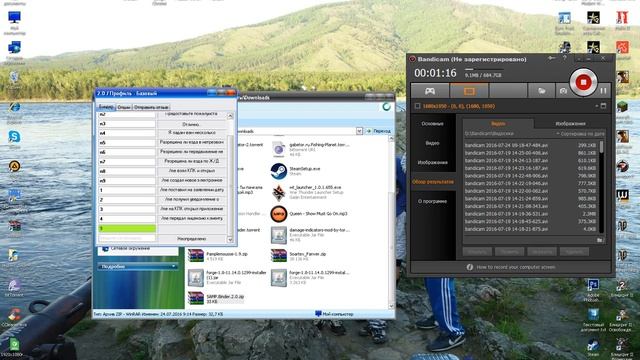Open the Изображения section in Bandicam sidebar
640x360 pixels.
432,162
